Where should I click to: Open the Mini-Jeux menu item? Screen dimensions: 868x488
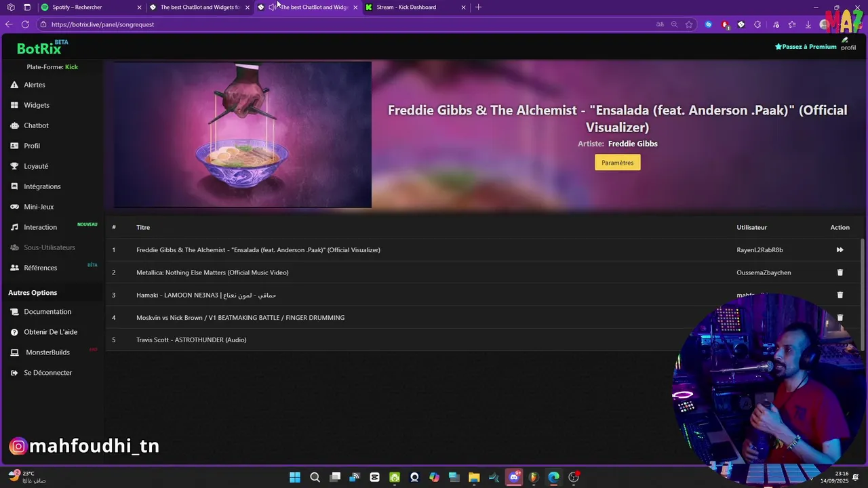tap(39, 207)
